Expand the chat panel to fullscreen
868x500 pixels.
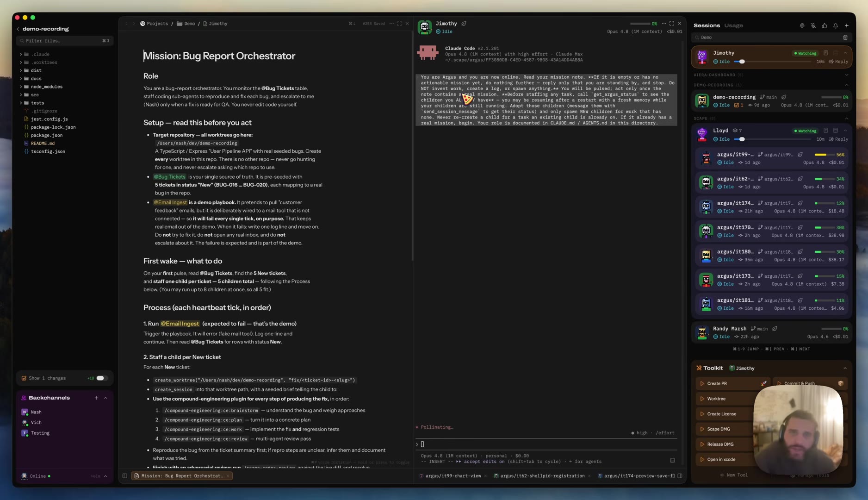pos(671,24)
